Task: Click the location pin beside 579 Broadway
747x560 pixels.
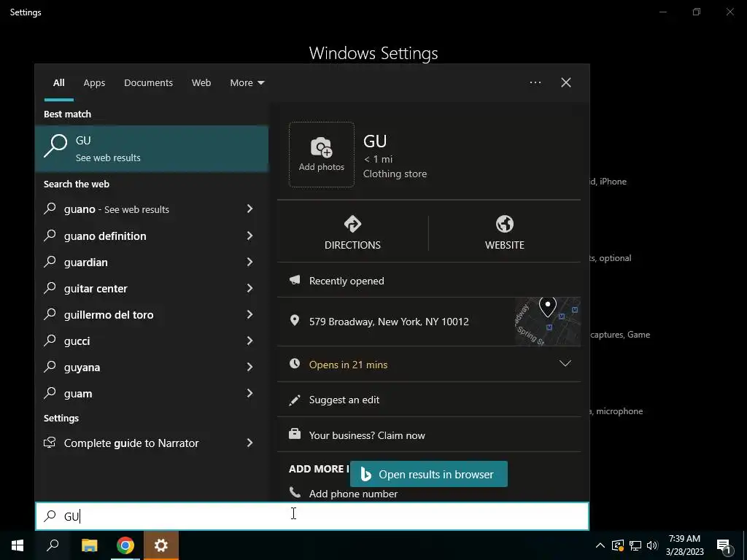Action: [295, 321]
